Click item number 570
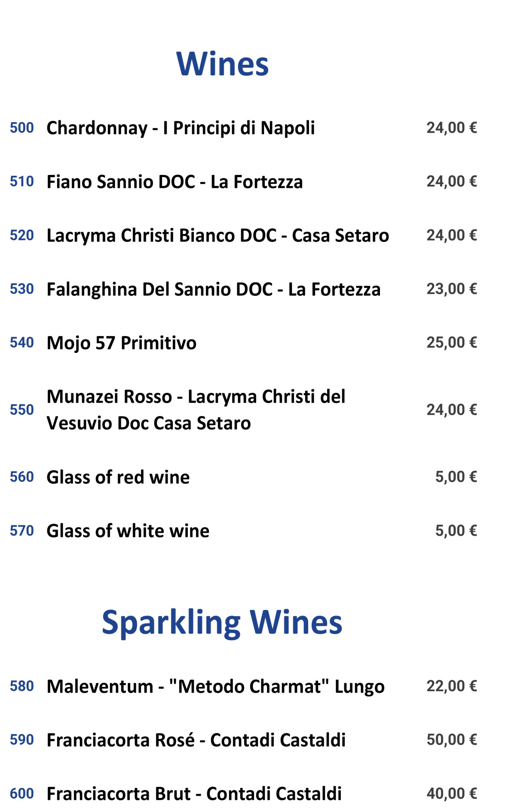This screenshot has width=521, height=812. [x=22, y=530]
